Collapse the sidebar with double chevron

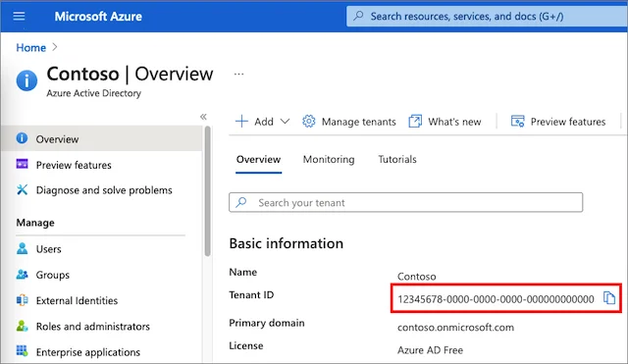[x=203, y=117]
